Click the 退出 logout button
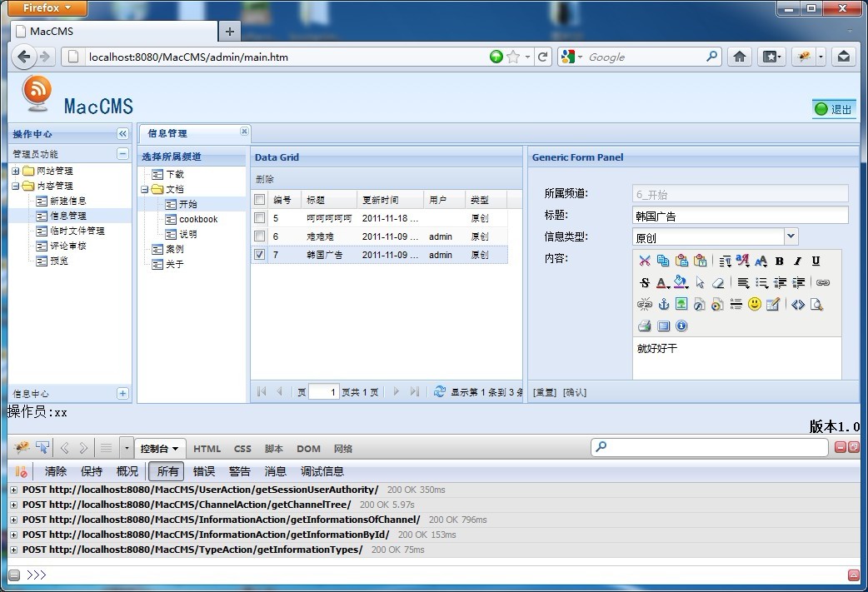 click(834, 109)
